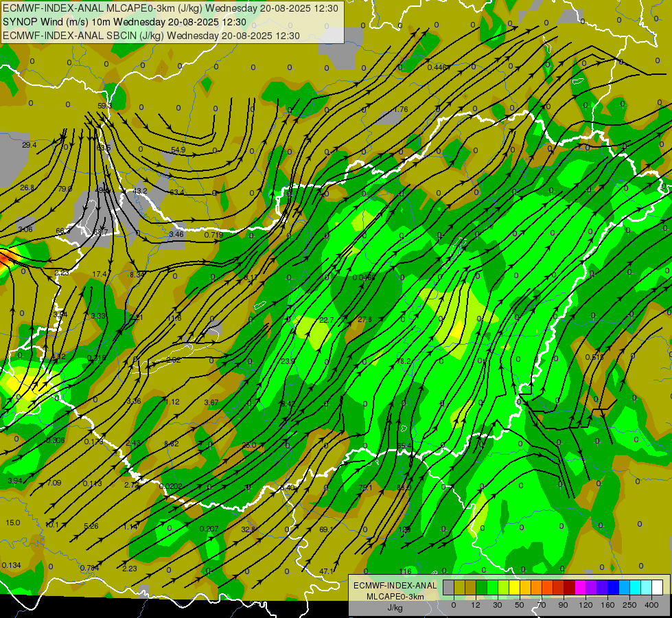Click the map value 0.784

pyautogui.click(x=89, y=568)
